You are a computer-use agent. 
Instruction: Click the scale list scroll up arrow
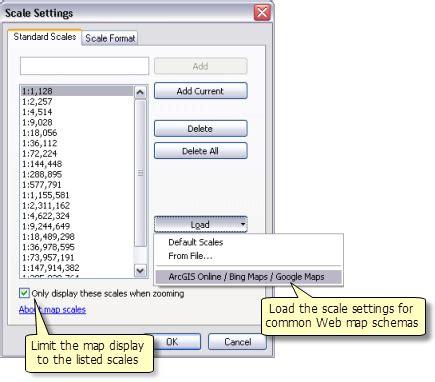[140, 92]
